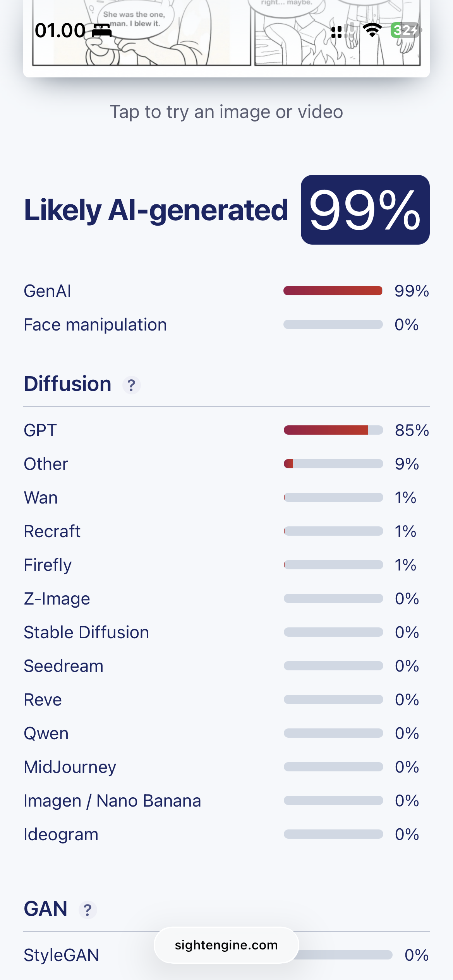453x980 pixels.
Task: Tap the "Tap to try an image or video" text
Action: (226, 112)
